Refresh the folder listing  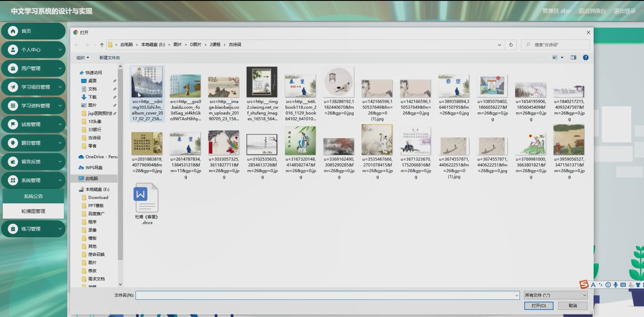point(511,45)
